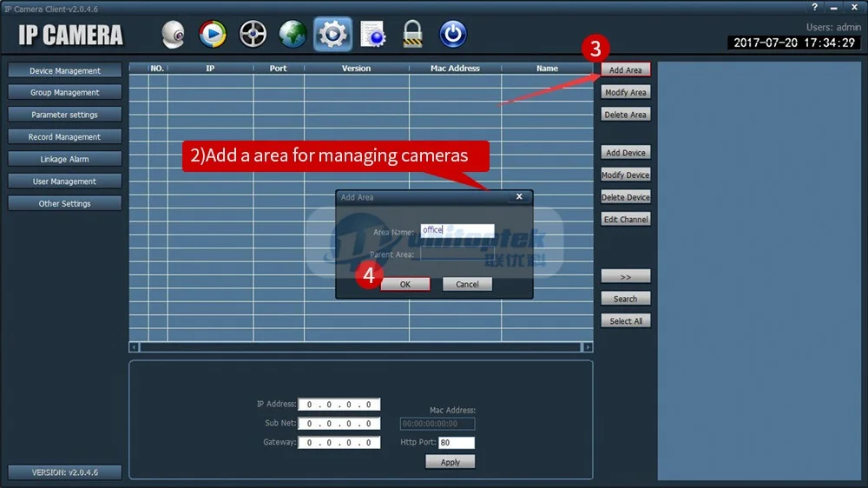Screen dimensions: 868x488
Task: Click the Select All button
Action: [626, 320]
